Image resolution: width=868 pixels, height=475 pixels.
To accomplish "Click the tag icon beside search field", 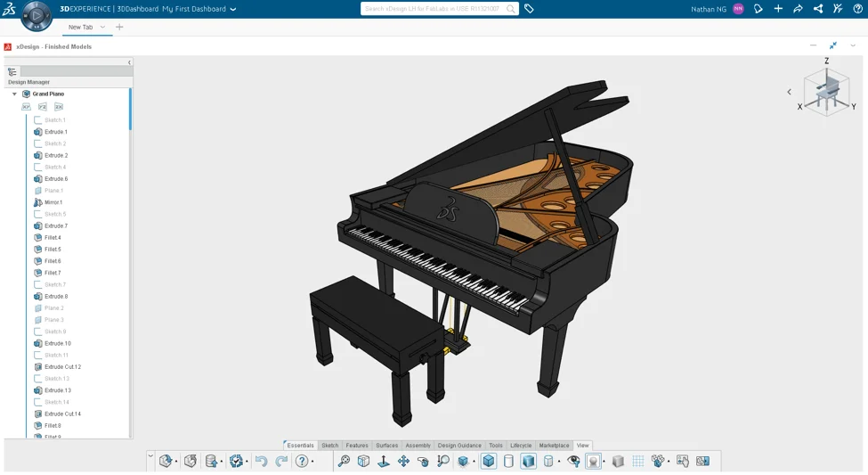I will click(529, 9).
